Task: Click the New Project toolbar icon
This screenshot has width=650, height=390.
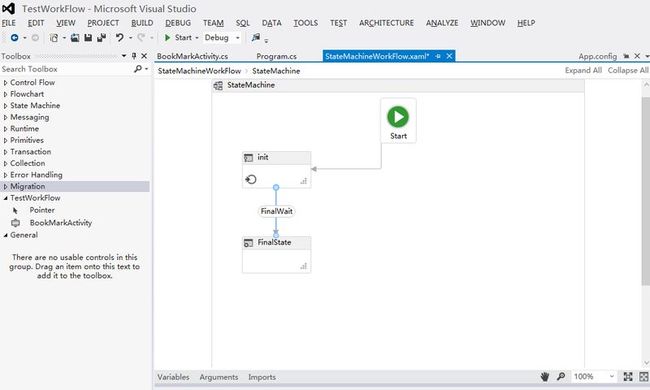Action: click(x=54, y=38)
